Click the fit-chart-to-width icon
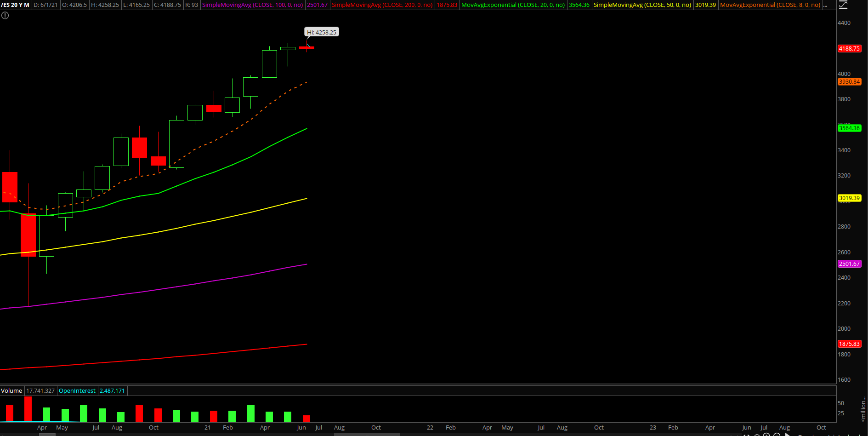The image size is (868, 436). point(747,435)
